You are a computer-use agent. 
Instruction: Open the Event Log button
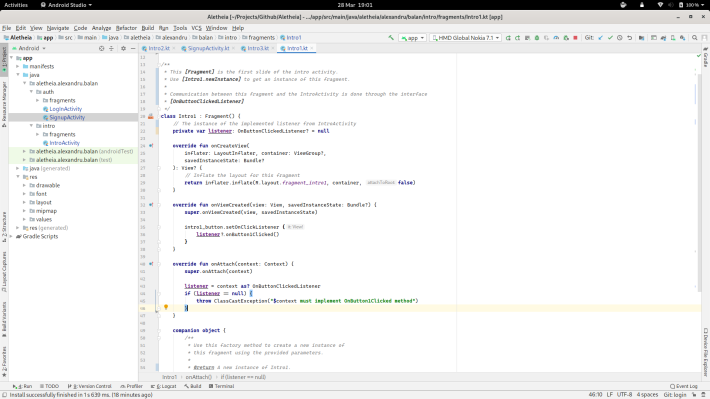point(684,386)
